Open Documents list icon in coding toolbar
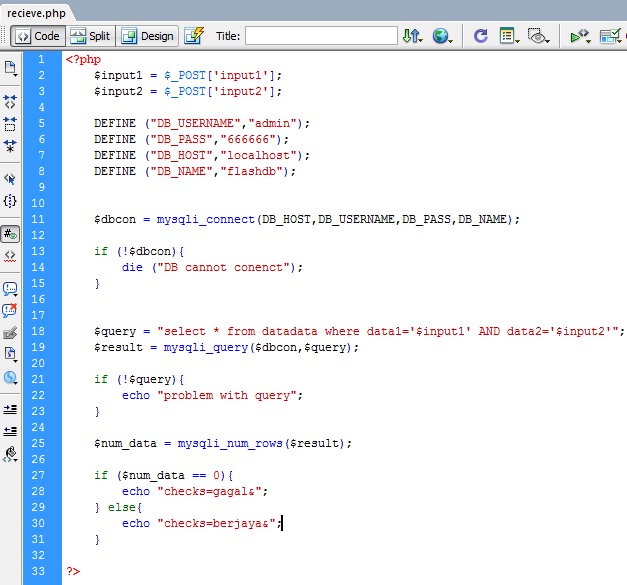 coord(10,68)
